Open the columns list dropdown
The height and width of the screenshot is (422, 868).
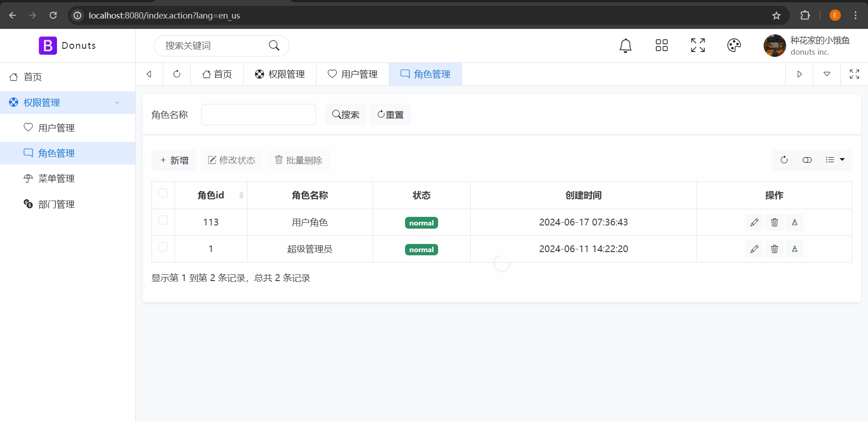point(835,160)
